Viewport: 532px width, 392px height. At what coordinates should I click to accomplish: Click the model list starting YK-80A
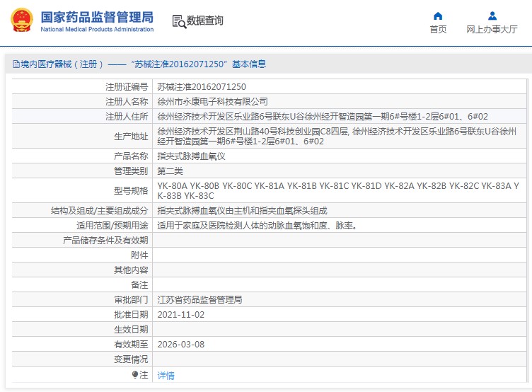coord(338,191)
